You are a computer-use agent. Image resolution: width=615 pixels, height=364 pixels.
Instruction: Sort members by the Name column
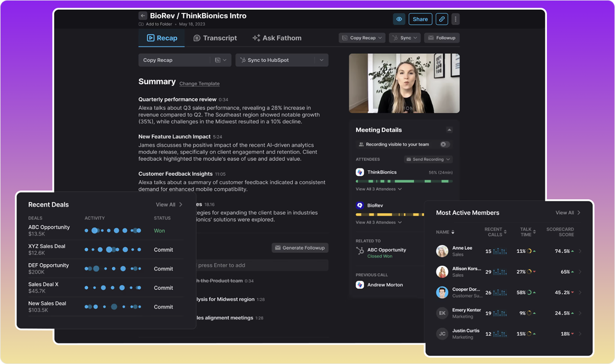point(445,232)
